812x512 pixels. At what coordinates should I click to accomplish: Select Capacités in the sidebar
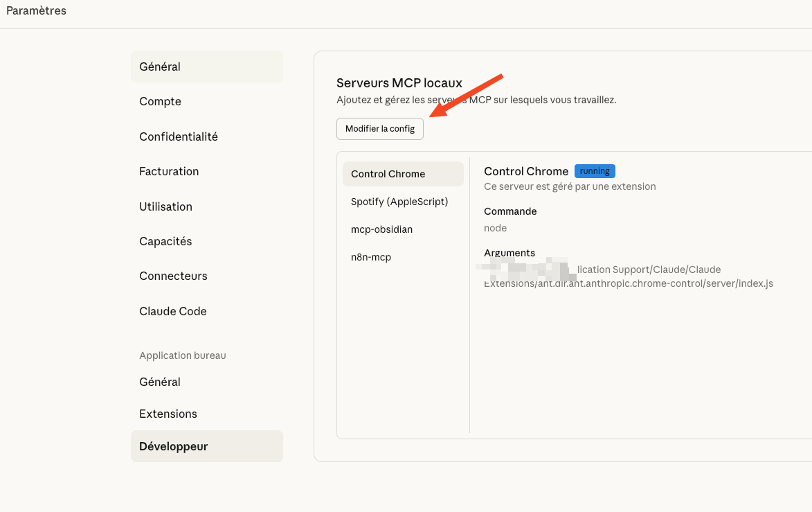coord(165,241)
